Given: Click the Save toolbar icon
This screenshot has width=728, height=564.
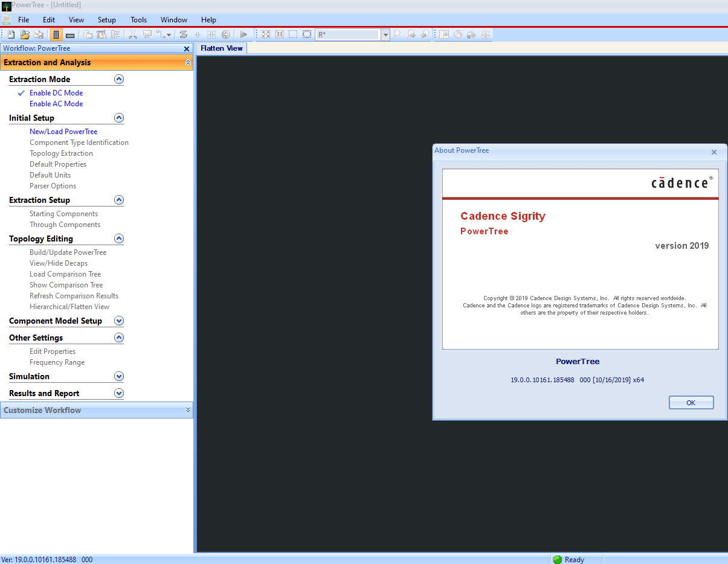Looking at the screenshot, I should coord(39,34).
